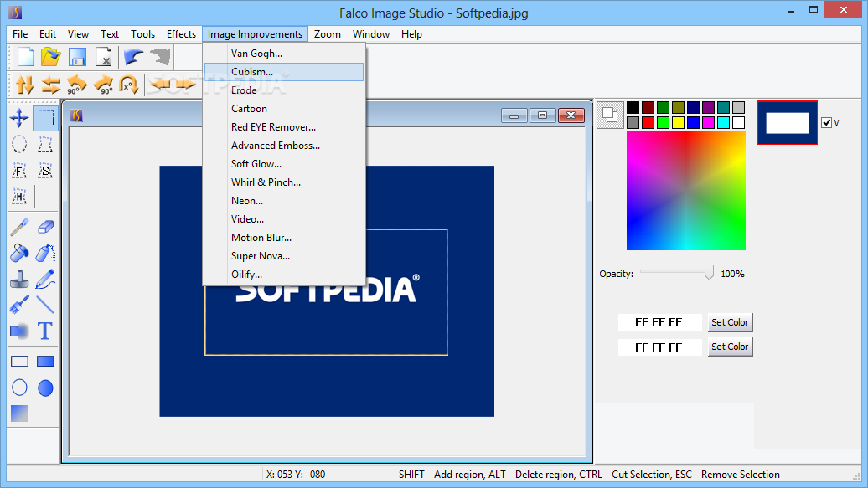This screenshot has height=488, width=868.
Task: Save the image using floppy disk icon
Action: click(77, 56)
